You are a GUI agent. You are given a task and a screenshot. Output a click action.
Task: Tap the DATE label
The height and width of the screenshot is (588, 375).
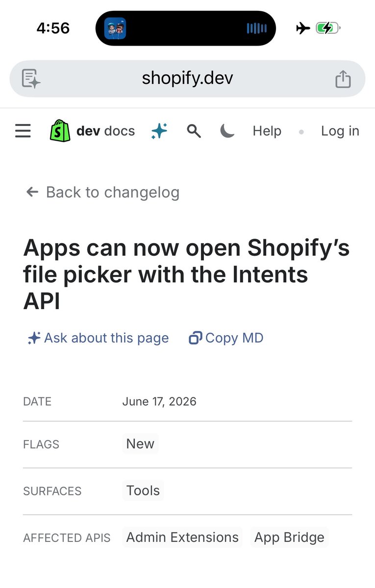tap(37, 402)
